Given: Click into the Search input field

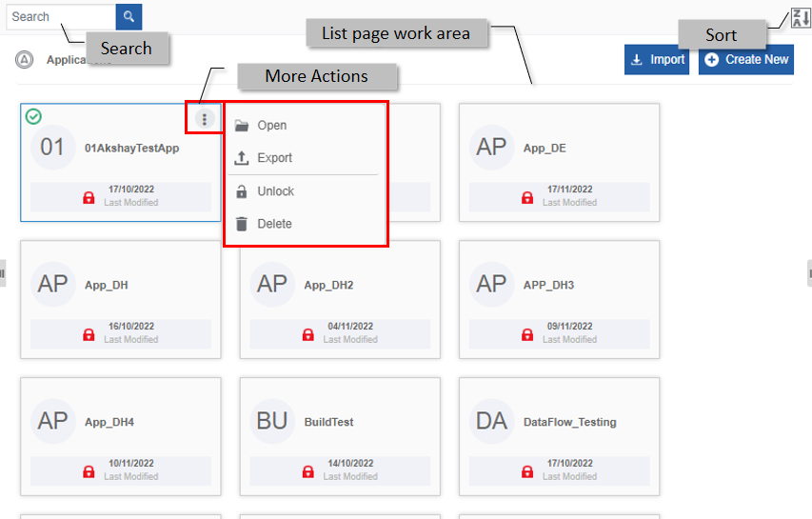Looking at the screenshot, I should coord(61,16).
